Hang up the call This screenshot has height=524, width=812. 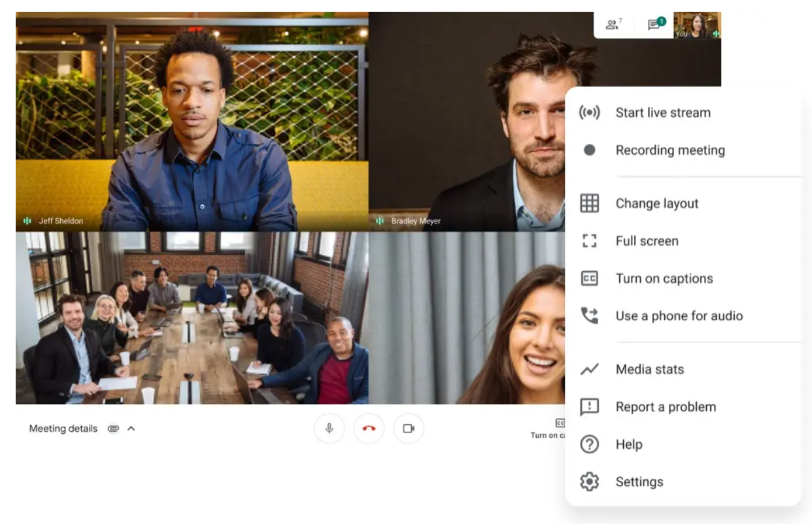(x=369, y=429)
